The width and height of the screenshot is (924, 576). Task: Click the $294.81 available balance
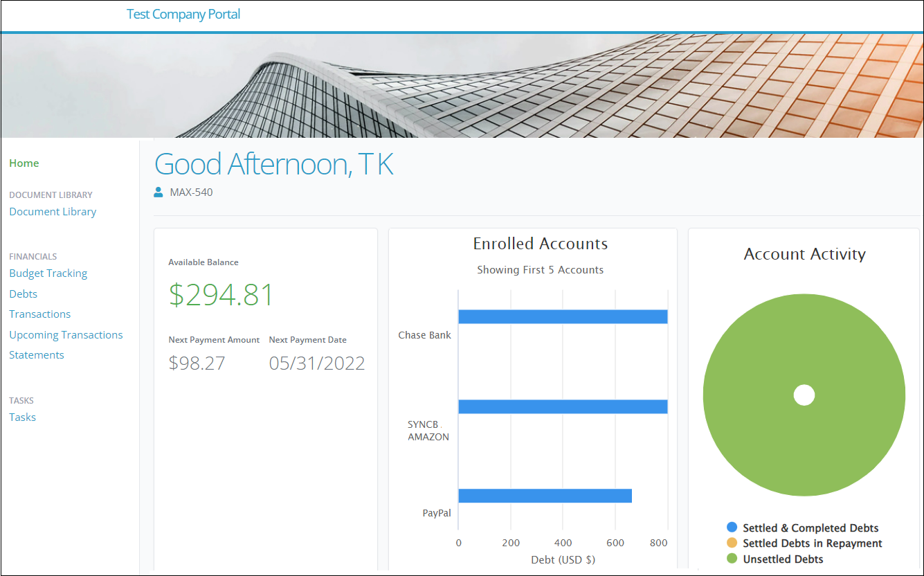pos(221,295)
